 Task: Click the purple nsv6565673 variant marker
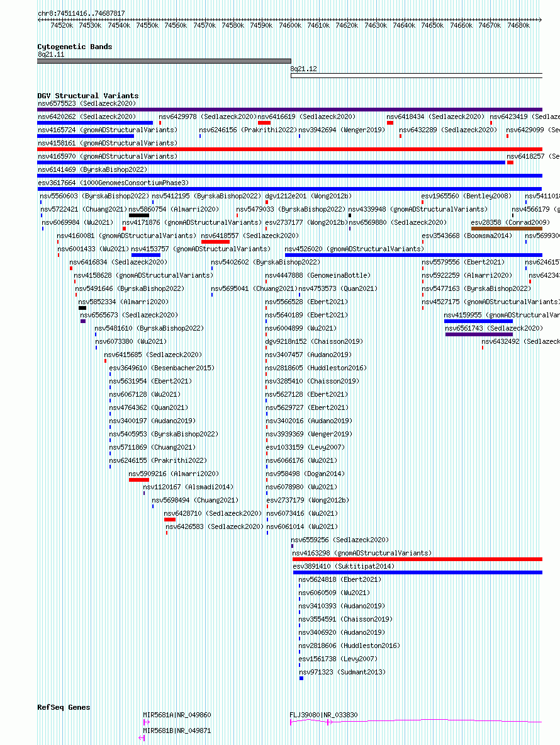pos(83,321)
